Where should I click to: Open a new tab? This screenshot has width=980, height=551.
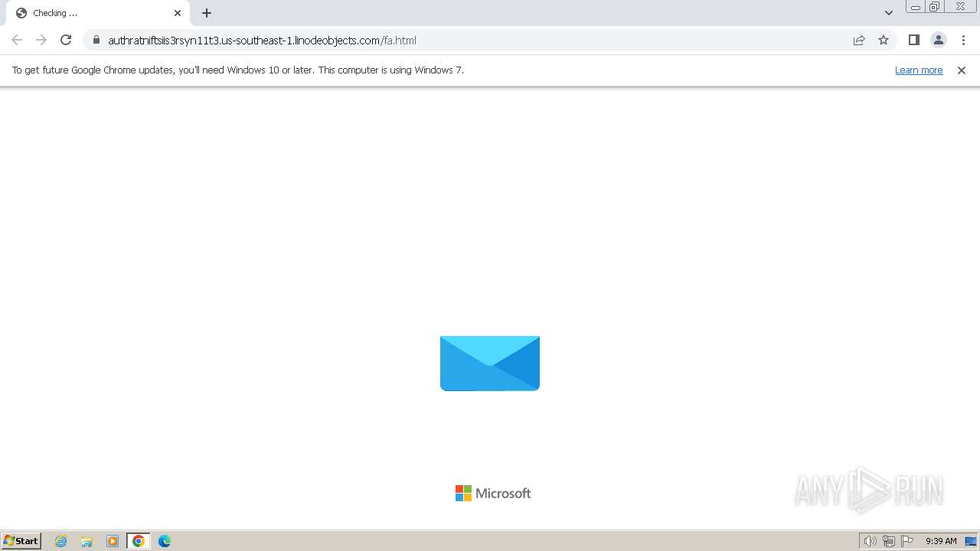point(207,13)
